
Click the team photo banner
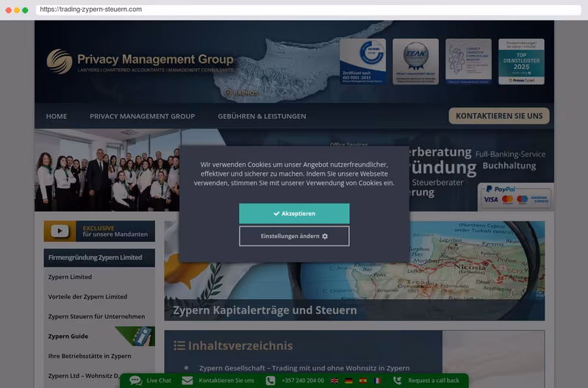pyautogui.click(x=108, y=170)
